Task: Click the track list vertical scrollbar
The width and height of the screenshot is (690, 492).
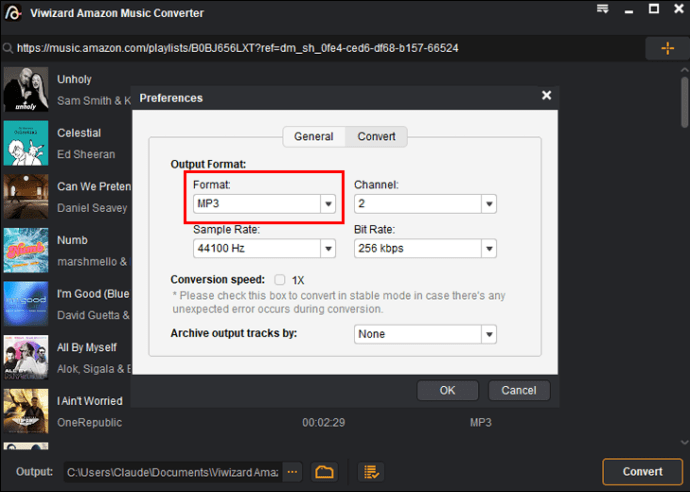Action: coord(684,102)
